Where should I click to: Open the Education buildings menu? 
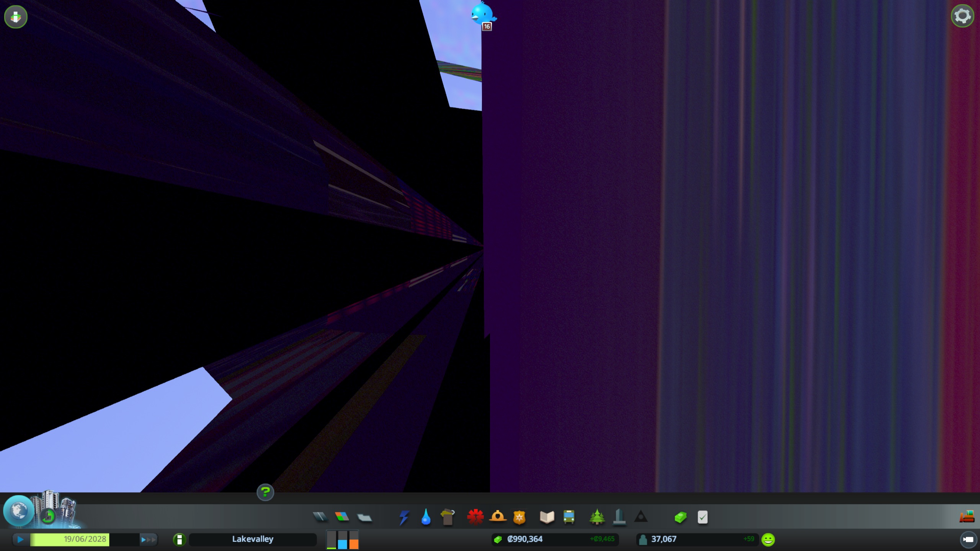(x=547, y=517)
